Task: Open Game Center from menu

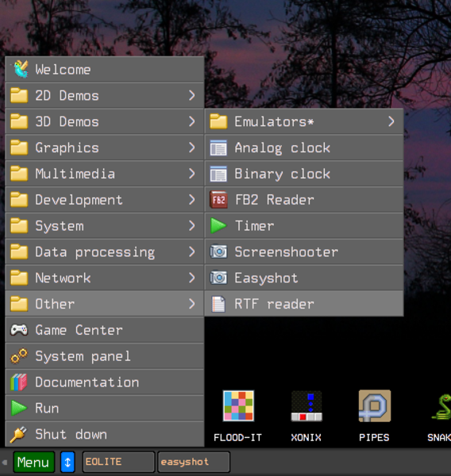Action: [105, 330]
